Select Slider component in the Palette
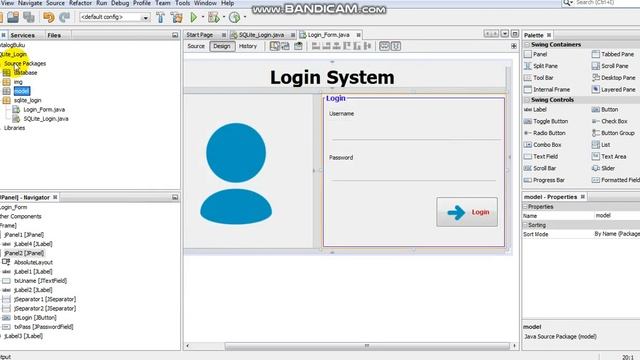 pyautogui.click(x=603, y=168)
